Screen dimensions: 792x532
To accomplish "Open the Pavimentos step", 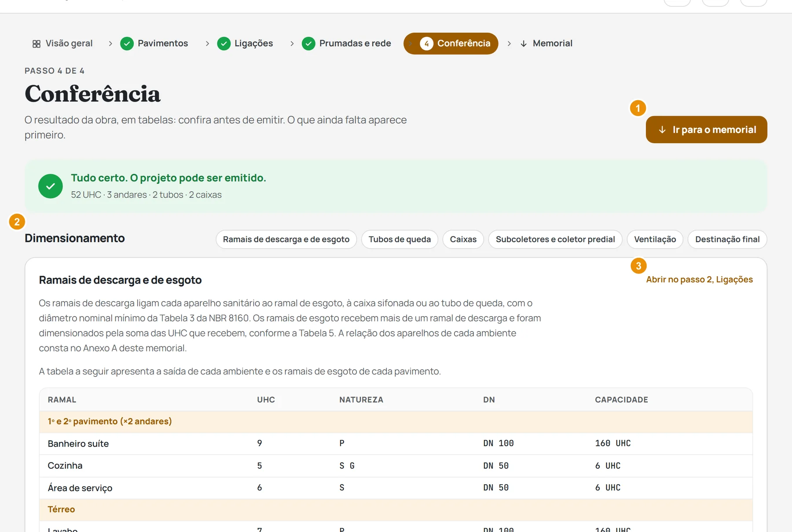I will coord(154,44).
